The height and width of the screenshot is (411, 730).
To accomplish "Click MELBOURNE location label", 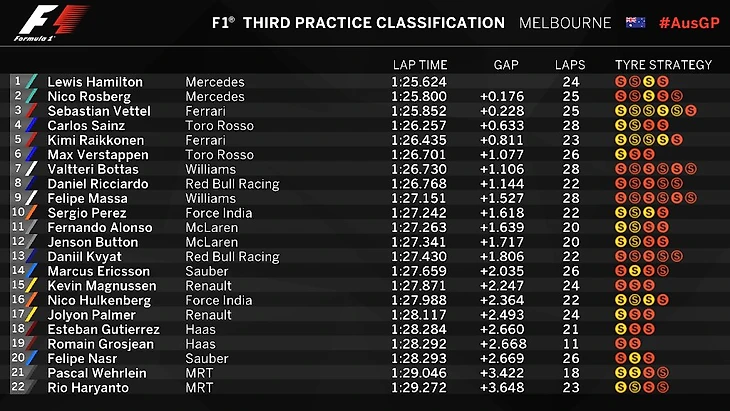I will coord(565,23).
